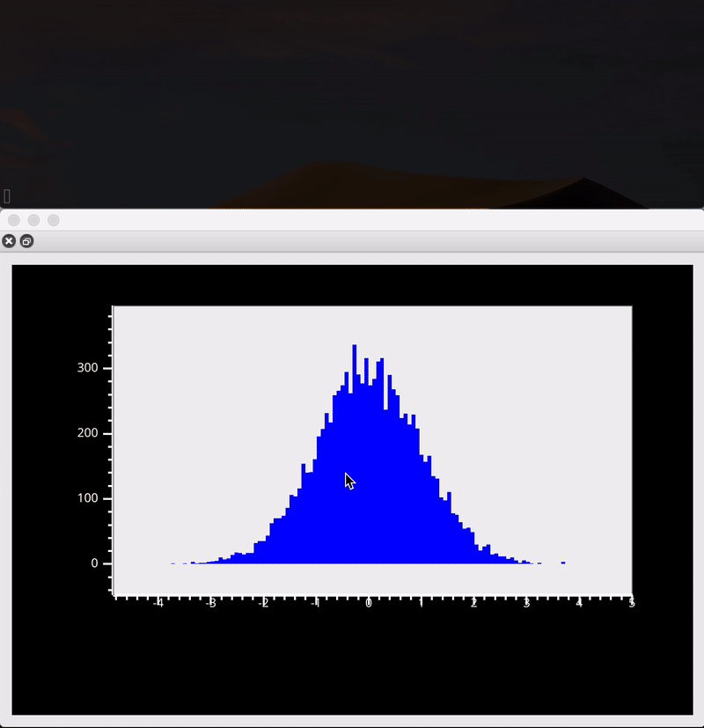Click the x-axis label 2
The image size is (704, 728).
(473, 603)
